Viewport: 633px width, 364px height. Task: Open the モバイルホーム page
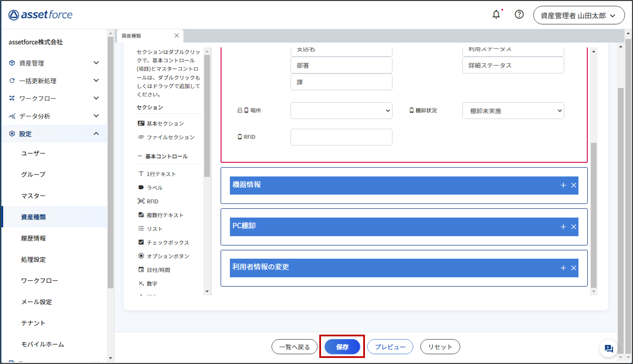click(x=42, y=344)
